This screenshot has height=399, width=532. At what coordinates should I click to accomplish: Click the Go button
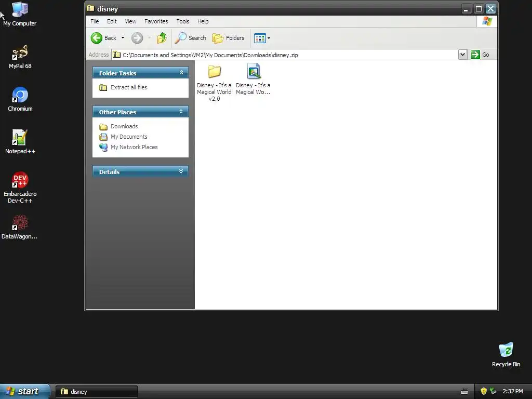(480, 55)
